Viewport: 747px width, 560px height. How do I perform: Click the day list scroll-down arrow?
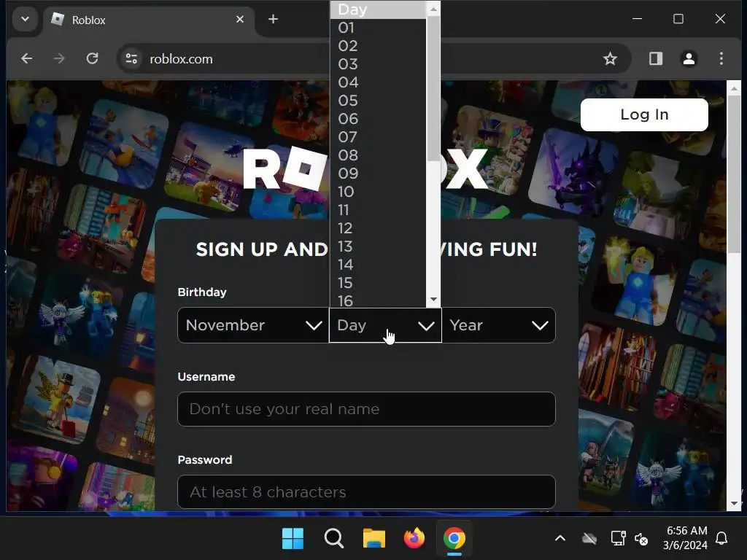tap(433, 300)
